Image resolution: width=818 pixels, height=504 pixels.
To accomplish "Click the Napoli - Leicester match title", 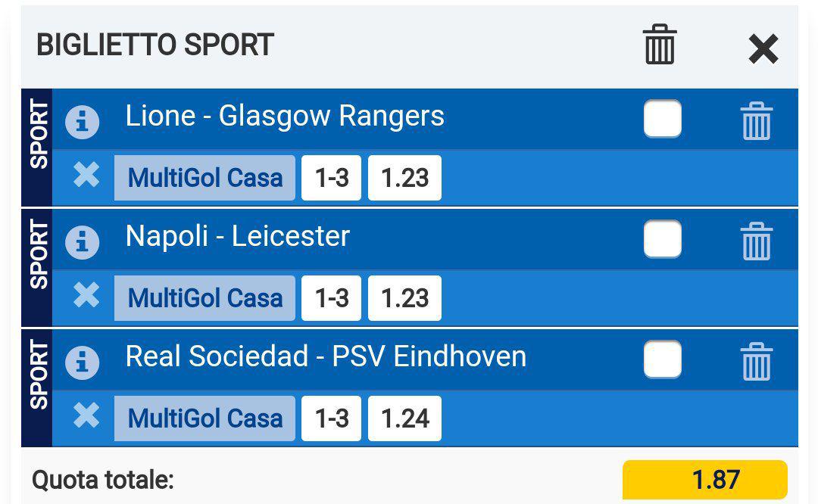I will [238, 237].
